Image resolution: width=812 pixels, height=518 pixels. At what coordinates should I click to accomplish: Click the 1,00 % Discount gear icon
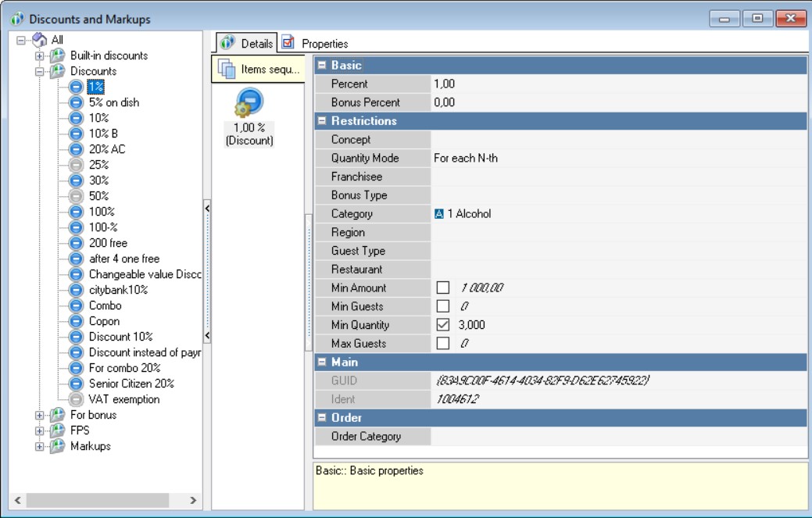[x=249, y=103]
